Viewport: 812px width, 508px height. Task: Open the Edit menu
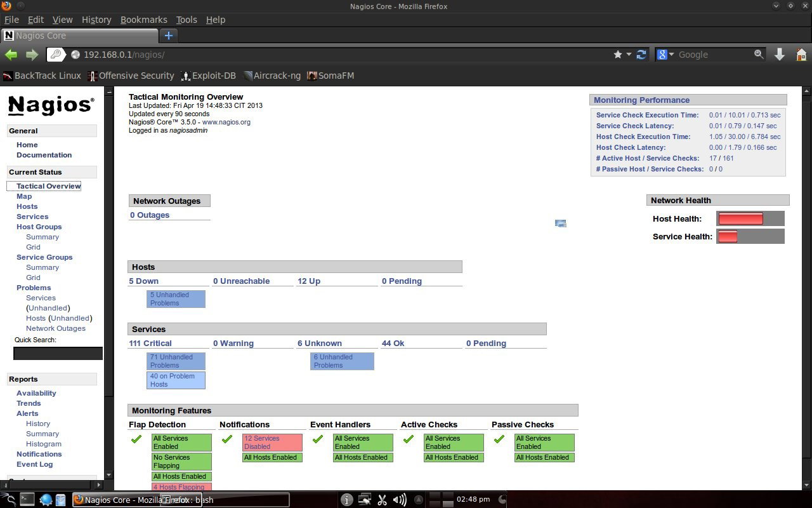[36, 20]
